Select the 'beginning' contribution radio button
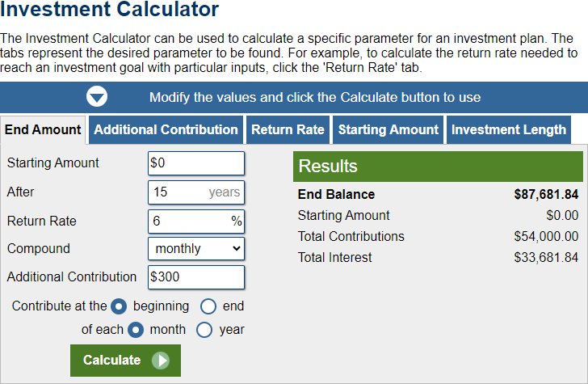This screenshot has height=384, width=588. coord(119,306)
